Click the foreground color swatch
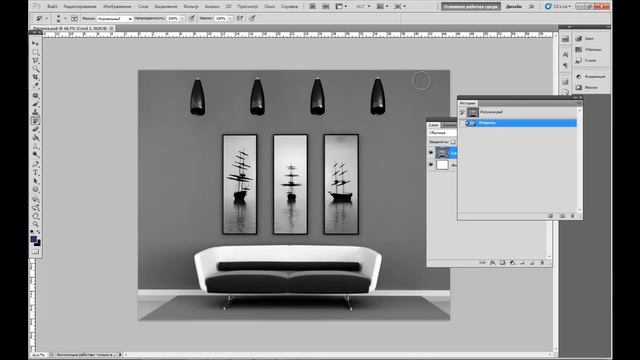This screenshot has width=640, height=360. coord(33,239)
